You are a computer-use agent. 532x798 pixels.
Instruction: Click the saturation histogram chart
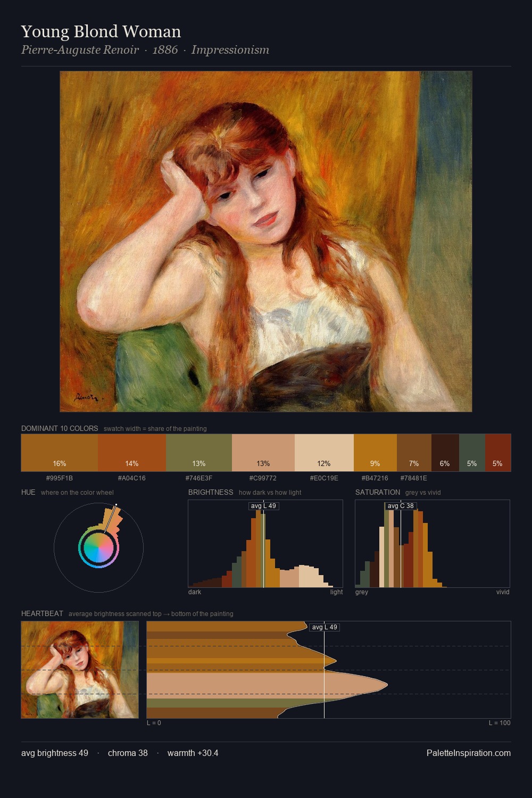(433, 544)
